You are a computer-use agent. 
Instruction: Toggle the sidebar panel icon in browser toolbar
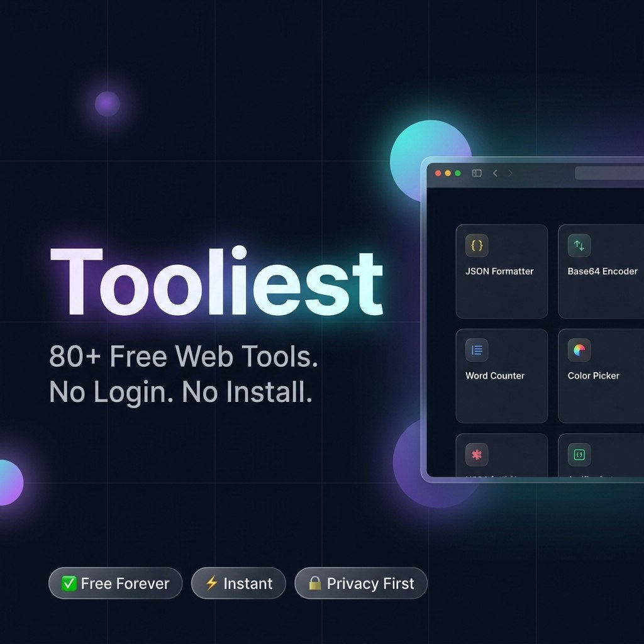pos(477,173)
